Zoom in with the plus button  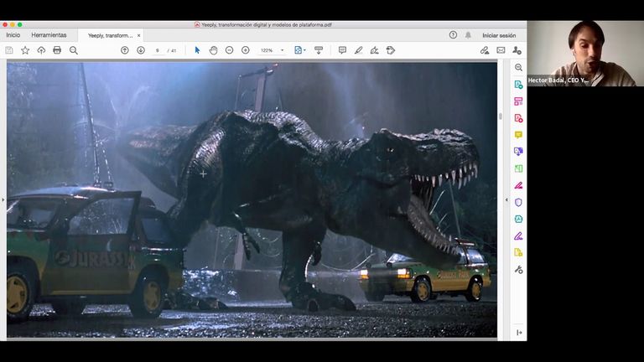(246, 50)
